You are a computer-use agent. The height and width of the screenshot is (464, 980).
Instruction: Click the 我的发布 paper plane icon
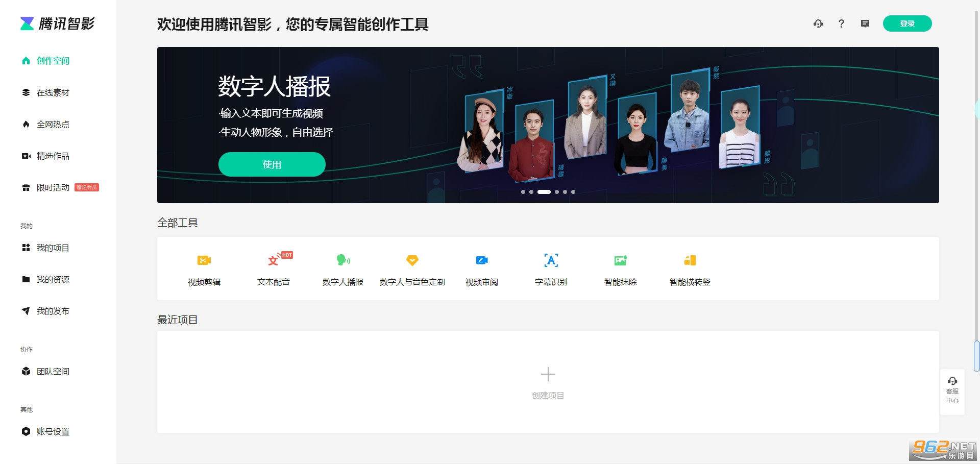pos(26,311)
